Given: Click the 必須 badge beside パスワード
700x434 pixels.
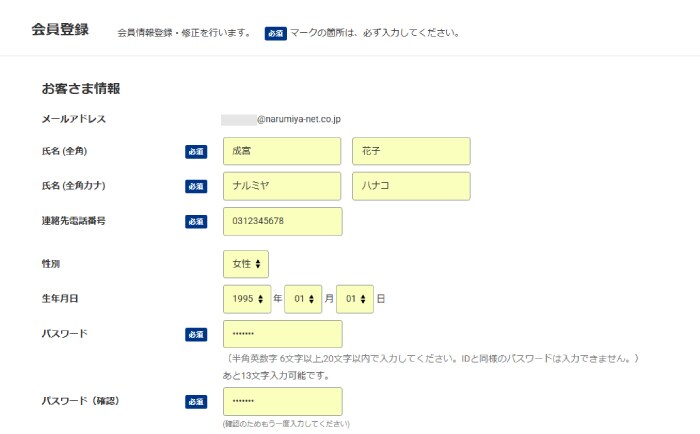Looking at the screenshot, I should click(x=196, y=334).
